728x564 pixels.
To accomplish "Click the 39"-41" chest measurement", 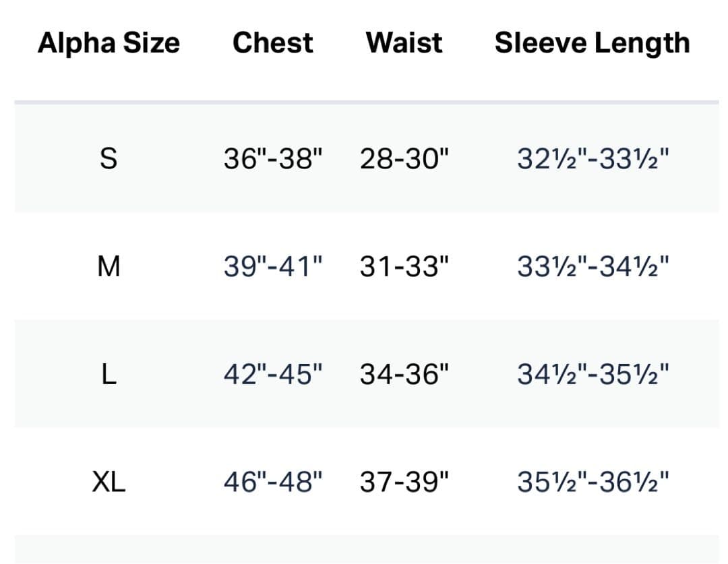I will (273, 267).
